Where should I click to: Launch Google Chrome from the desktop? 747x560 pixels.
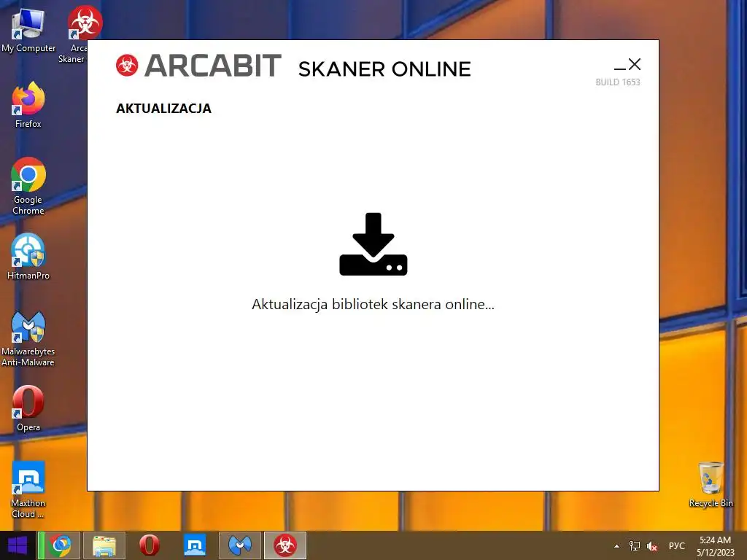click(28, 186)
